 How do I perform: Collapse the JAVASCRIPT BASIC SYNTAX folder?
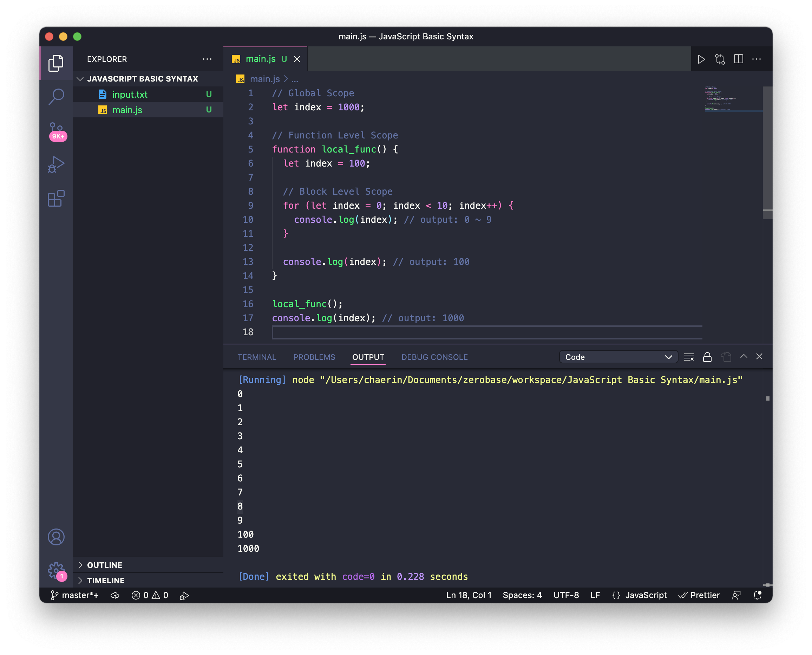click(142, 79)
